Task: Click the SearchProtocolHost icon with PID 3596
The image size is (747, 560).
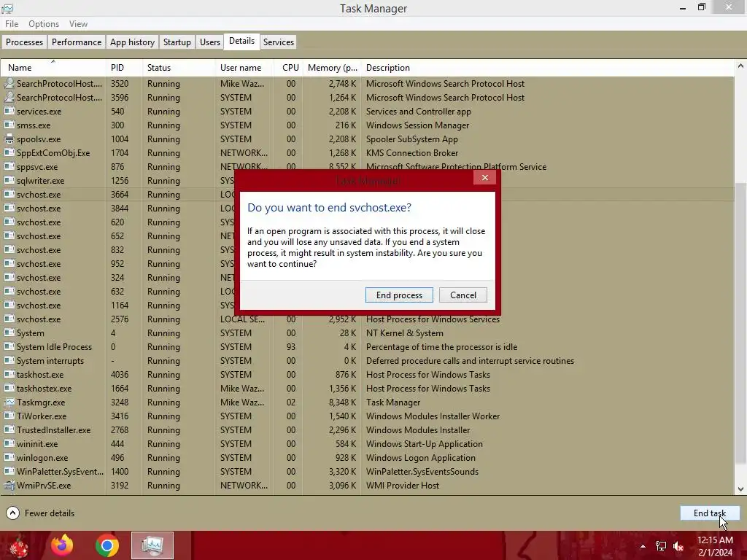Action: [x=9, y=97]
